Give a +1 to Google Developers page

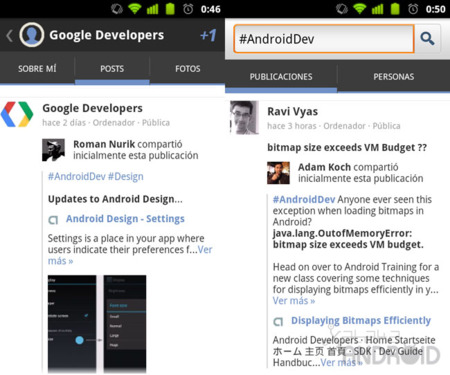pyautogui.click(x=208, y=35)
